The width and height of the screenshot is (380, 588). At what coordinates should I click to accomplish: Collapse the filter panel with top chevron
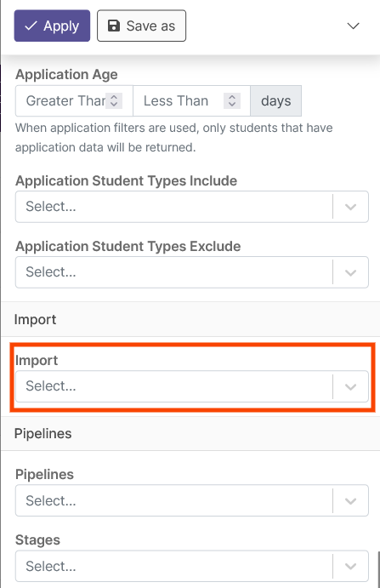click(x=353, y=26)
